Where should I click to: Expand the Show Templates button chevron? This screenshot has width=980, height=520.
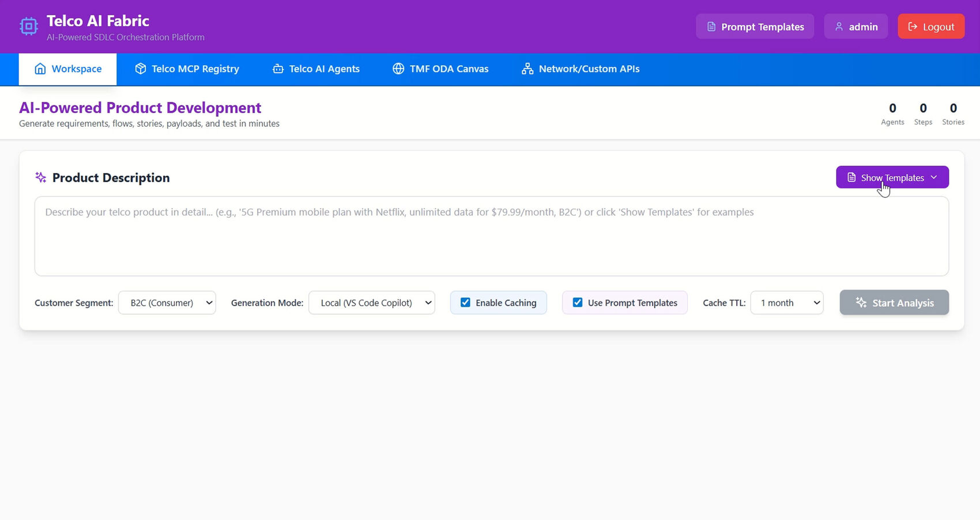[934, 178]
